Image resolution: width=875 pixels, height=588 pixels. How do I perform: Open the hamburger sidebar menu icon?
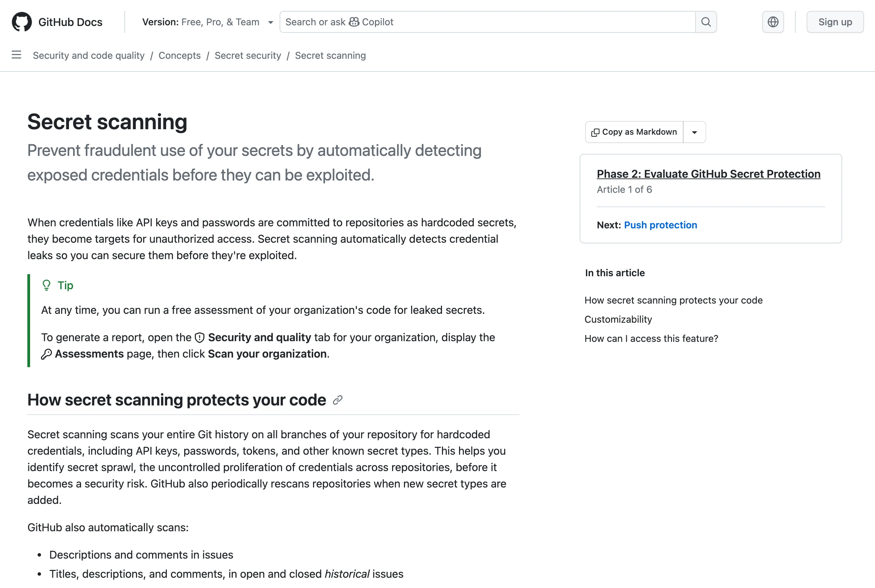[16, 55]
